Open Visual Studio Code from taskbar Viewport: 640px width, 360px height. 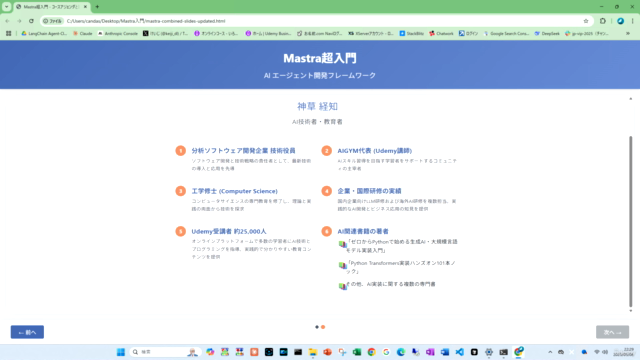point(460,352)
